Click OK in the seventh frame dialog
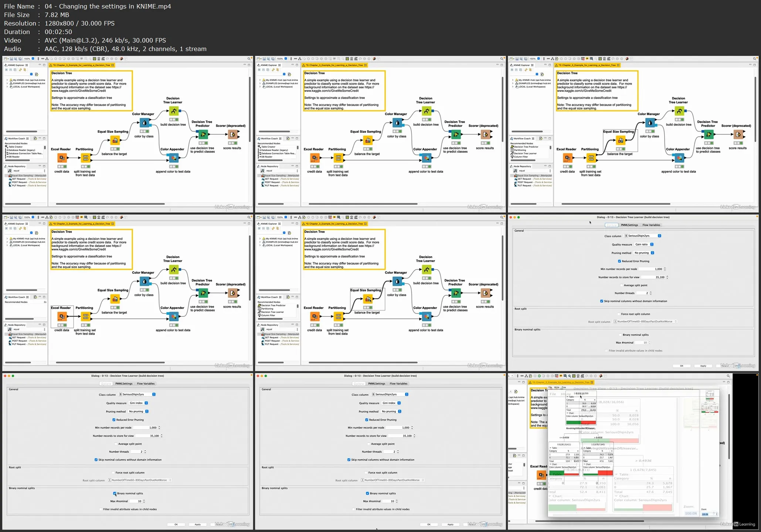This screenshot has height=532, width=761. pos(176,524)
